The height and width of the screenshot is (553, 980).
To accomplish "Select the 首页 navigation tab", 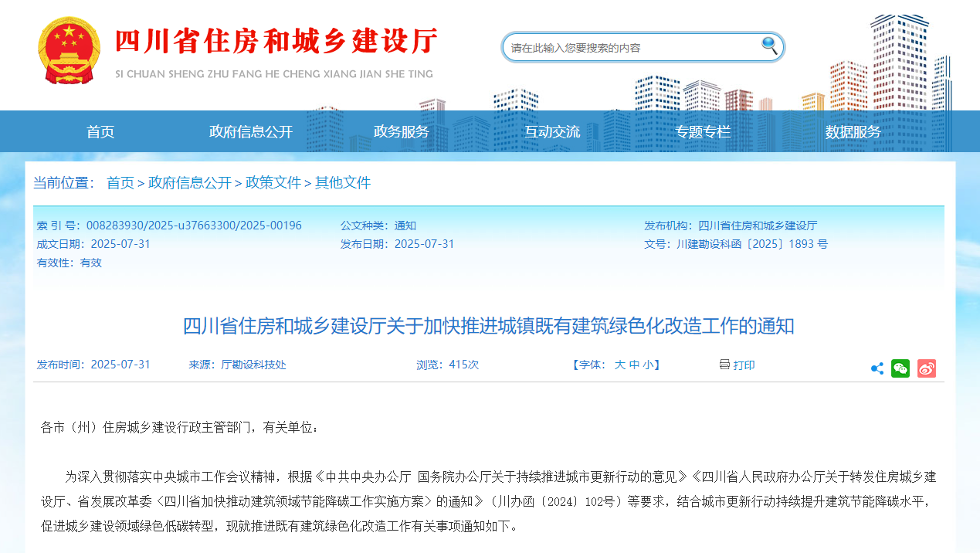I will point(101,131).
